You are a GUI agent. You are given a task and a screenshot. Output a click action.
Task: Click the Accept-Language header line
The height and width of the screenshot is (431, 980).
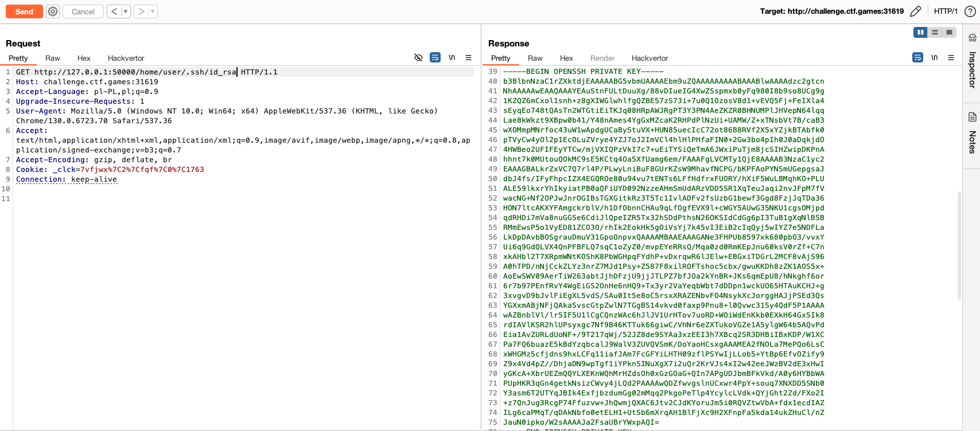point(87,92)
